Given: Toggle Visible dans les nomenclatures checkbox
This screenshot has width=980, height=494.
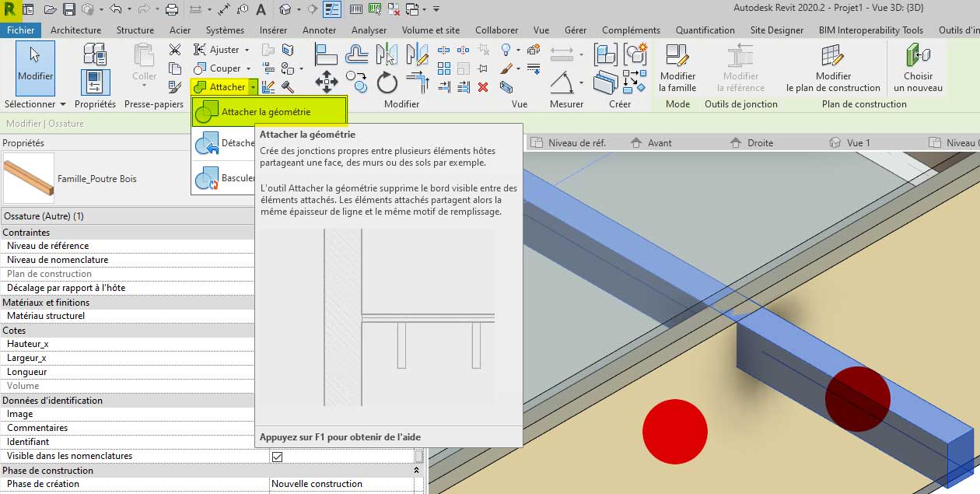Looking at the screenshot, I should coord(277,457).
